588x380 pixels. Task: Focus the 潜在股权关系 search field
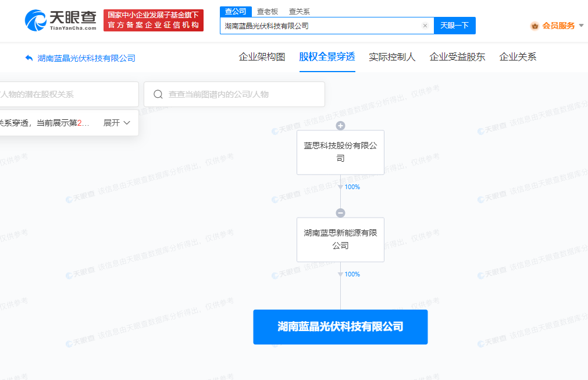point(69,94)
